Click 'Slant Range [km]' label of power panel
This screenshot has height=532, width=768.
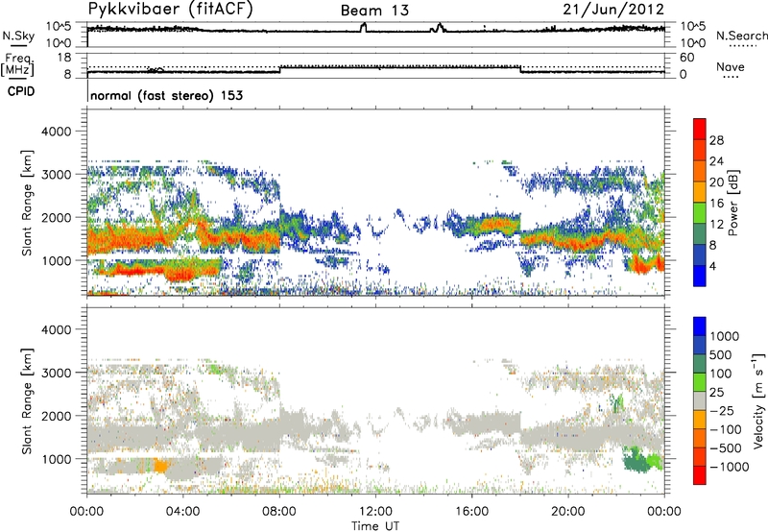click(27, 203)
